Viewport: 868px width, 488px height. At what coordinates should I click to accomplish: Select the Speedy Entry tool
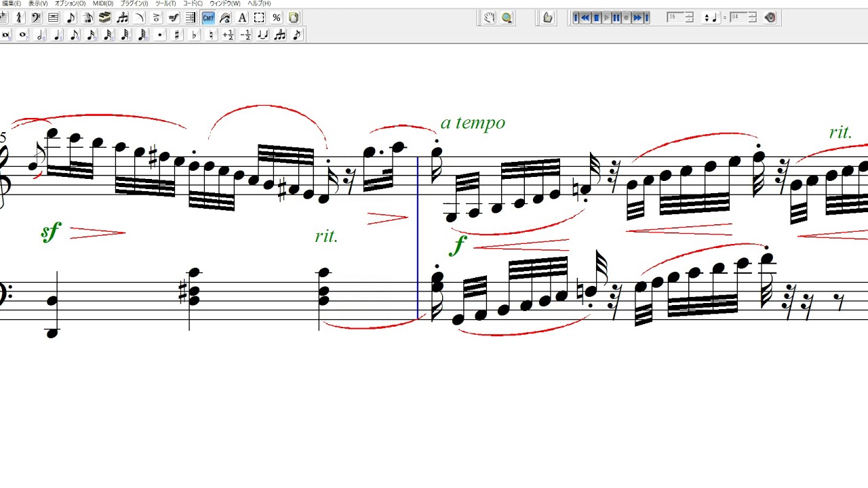coord(87,18)
